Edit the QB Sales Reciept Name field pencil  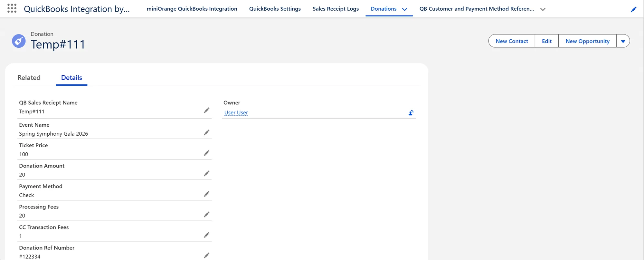tap(206, 111)
